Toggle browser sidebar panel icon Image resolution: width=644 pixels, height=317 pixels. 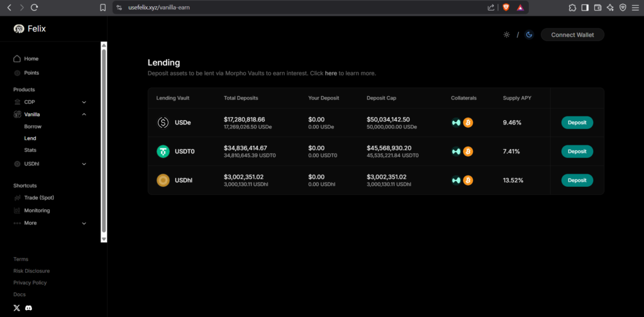click(x=585, y=8)
